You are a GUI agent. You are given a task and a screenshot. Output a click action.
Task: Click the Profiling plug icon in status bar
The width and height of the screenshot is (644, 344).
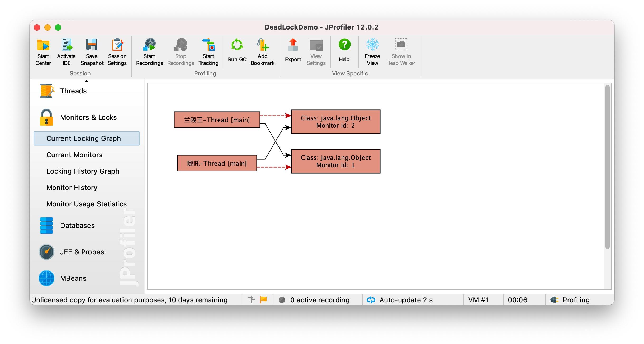point(554,300)
